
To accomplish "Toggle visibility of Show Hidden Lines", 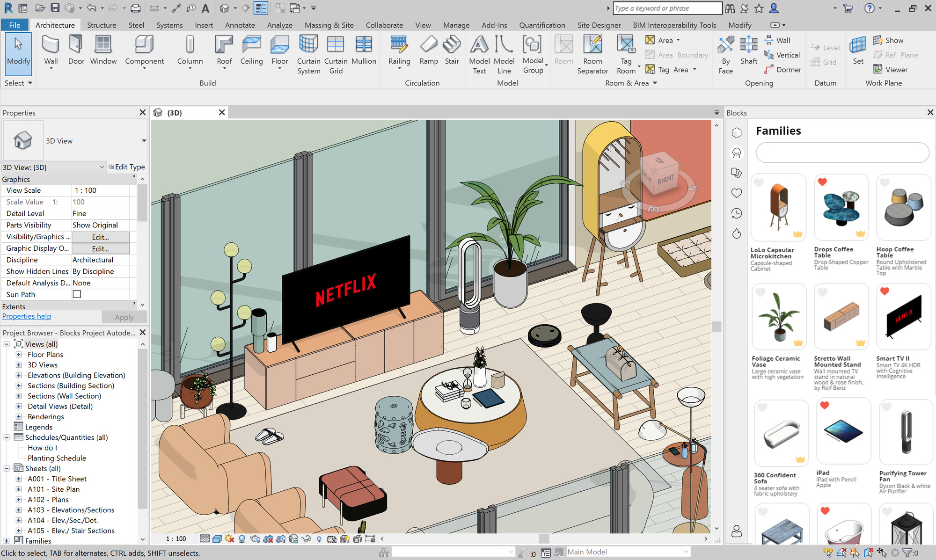I will (99, 271).
